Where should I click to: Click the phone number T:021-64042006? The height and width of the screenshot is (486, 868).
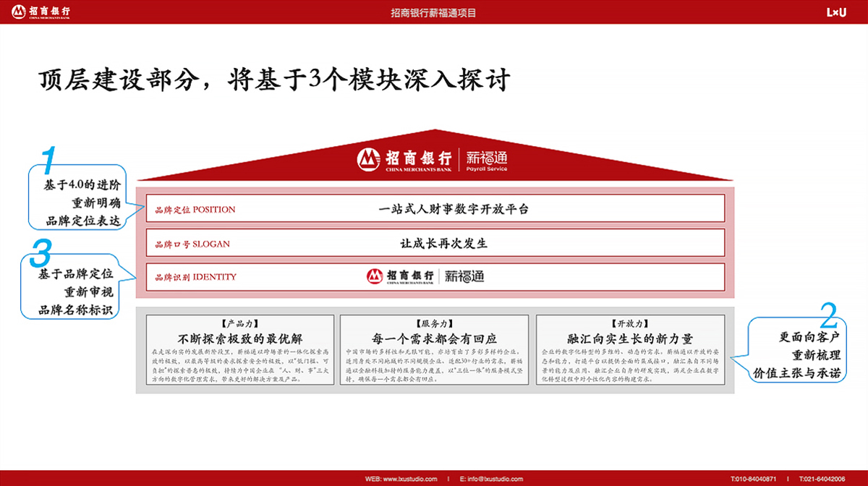click(822, 478)
